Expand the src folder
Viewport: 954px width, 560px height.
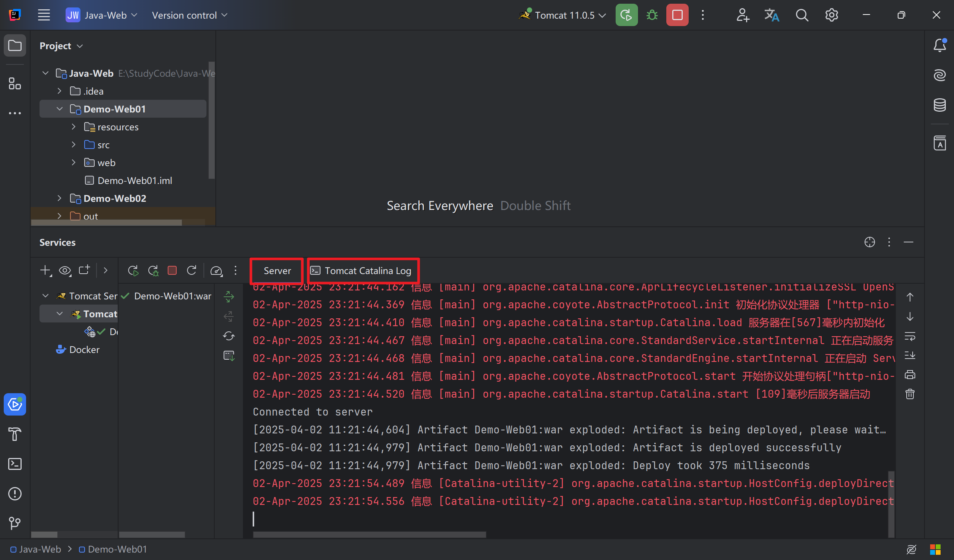(74, 144)
